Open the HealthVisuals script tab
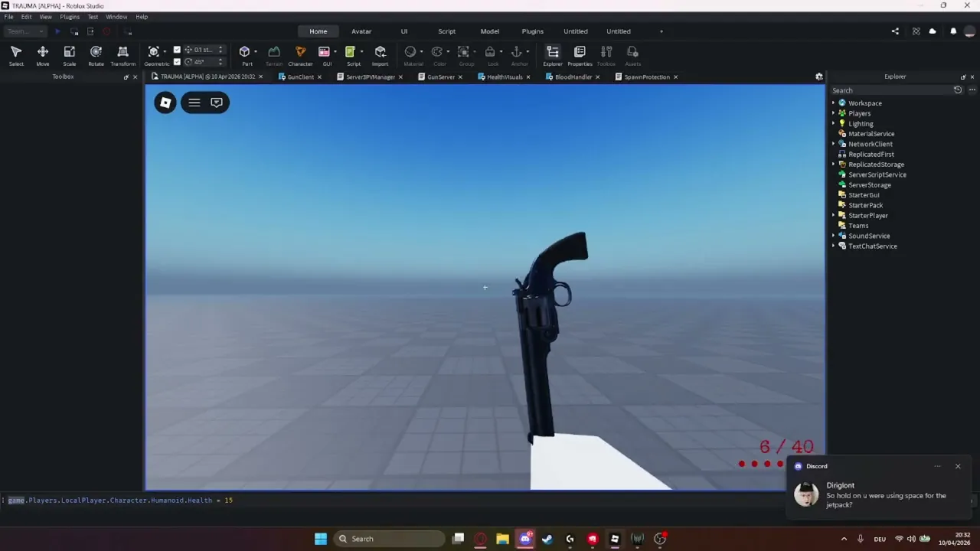 tap(505, 77)
